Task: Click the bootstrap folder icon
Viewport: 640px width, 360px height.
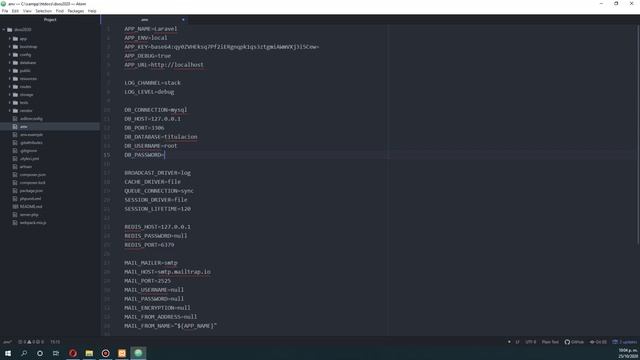Action: pos(15,47)
